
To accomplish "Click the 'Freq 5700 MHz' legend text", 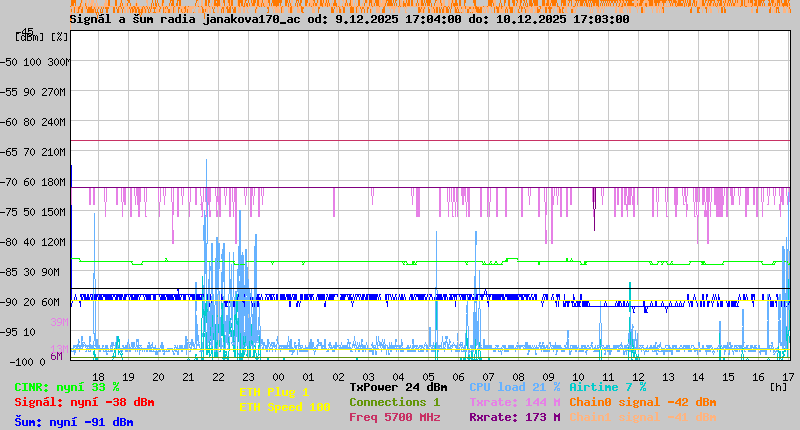I will click(394, 417).
